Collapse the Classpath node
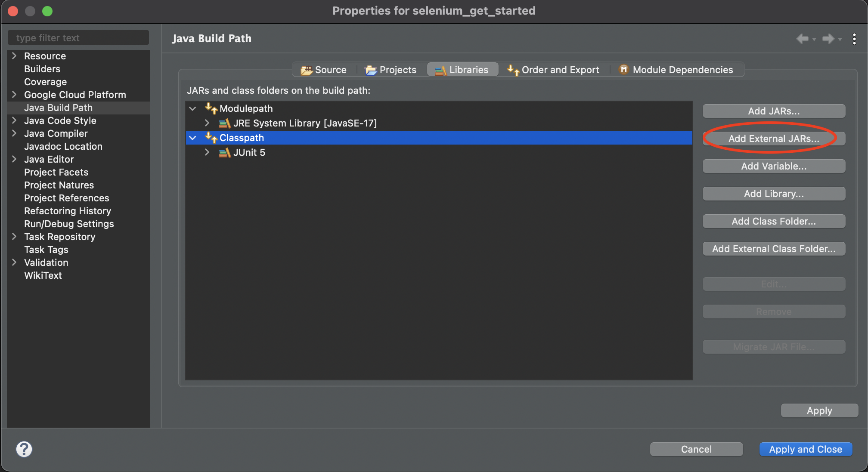This screenshot has height=472, width=868. pos(193,138)
